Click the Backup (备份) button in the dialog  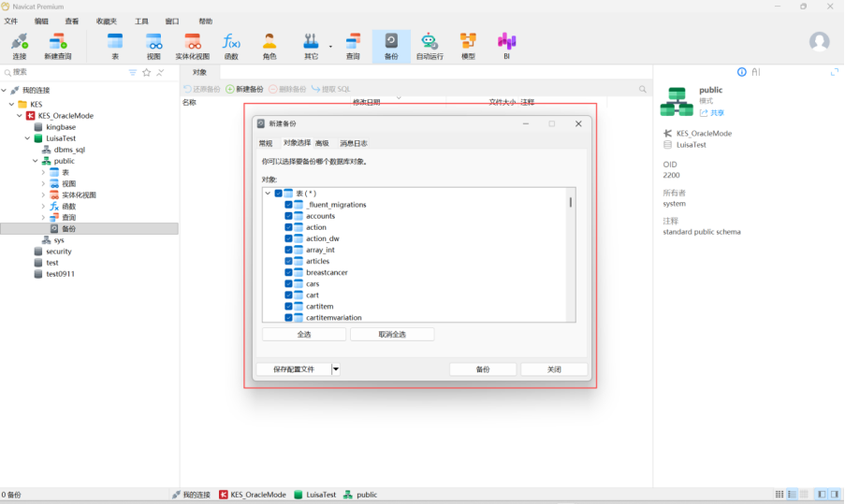click(483, 369)
